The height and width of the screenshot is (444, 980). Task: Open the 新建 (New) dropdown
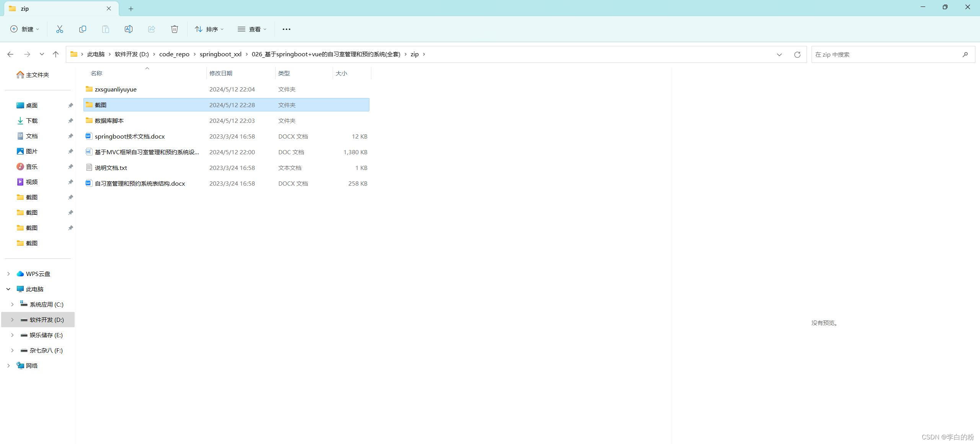click(25, 29)
